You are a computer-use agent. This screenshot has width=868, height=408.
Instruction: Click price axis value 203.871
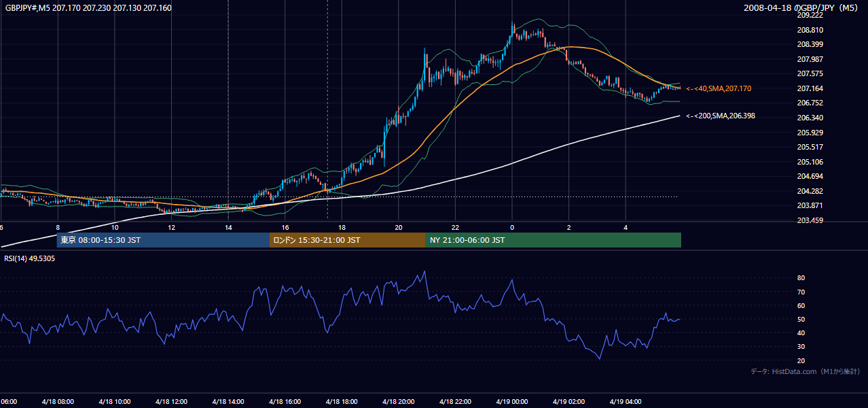coord(810,205)
